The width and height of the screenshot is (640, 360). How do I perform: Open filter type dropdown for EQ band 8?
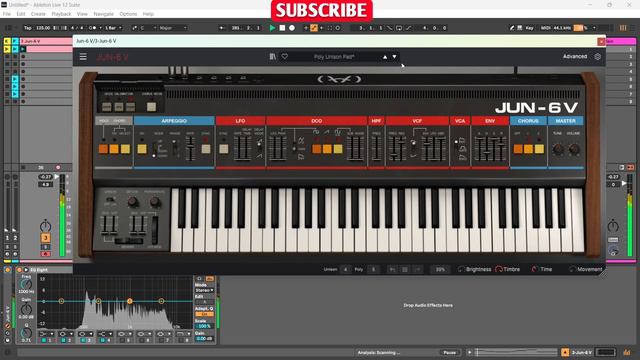pos(182,333)
